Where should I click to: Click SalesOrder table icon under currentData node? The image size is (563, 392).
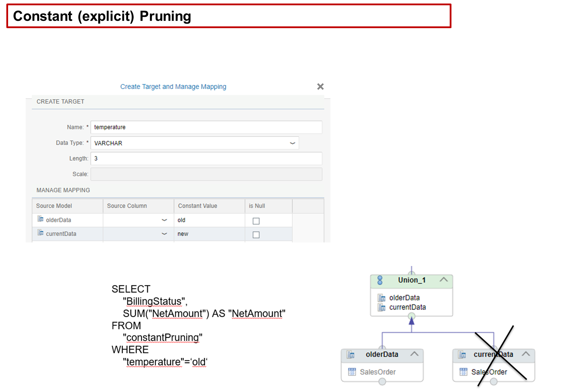point(463,372)
